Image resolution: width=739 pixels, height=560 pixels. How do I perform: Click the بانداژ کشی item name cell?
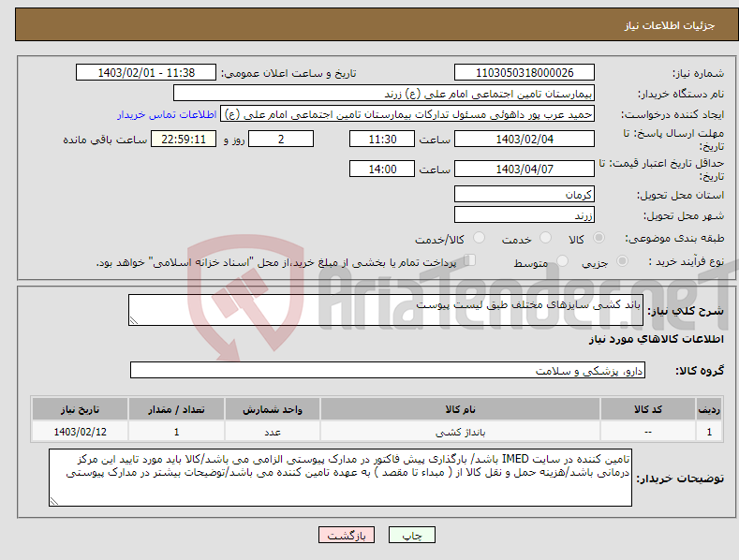click(460, 432)
